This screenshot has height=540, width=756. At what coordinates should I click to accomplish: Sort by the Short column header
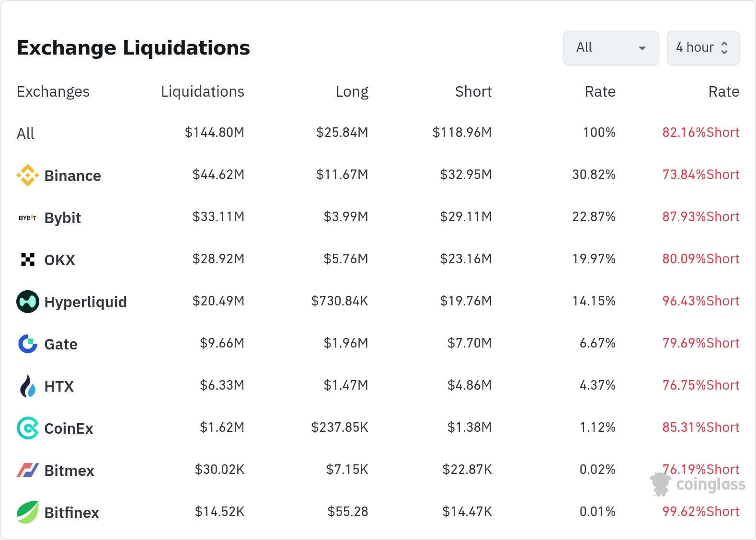tap(473, 91)
